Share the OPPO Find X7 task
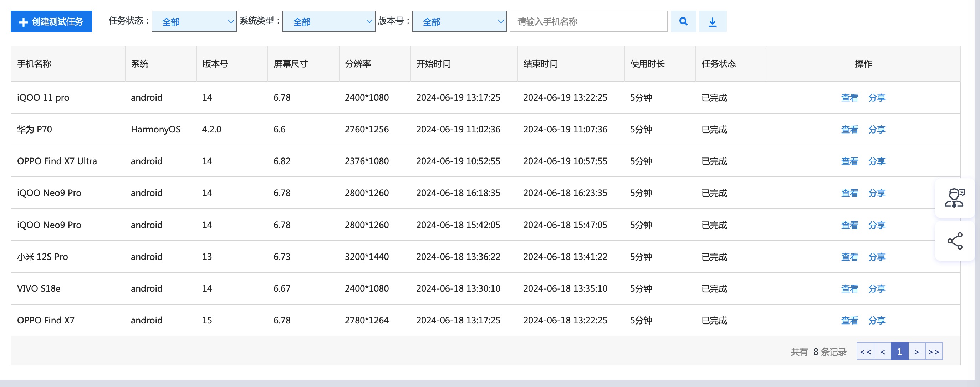The width and height of the screenshot is (980, 387). pos(877,320)
